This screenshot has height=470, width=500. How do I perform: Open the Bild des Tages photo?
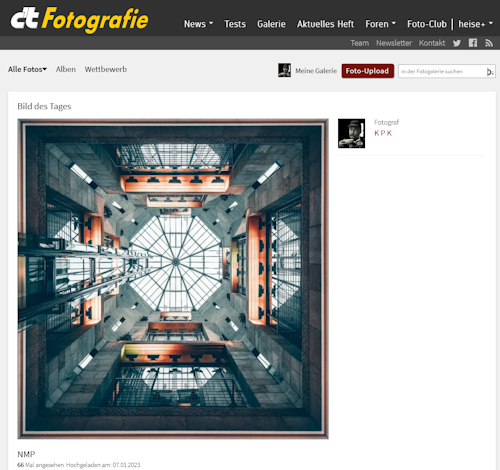click(x=173, y=279)
